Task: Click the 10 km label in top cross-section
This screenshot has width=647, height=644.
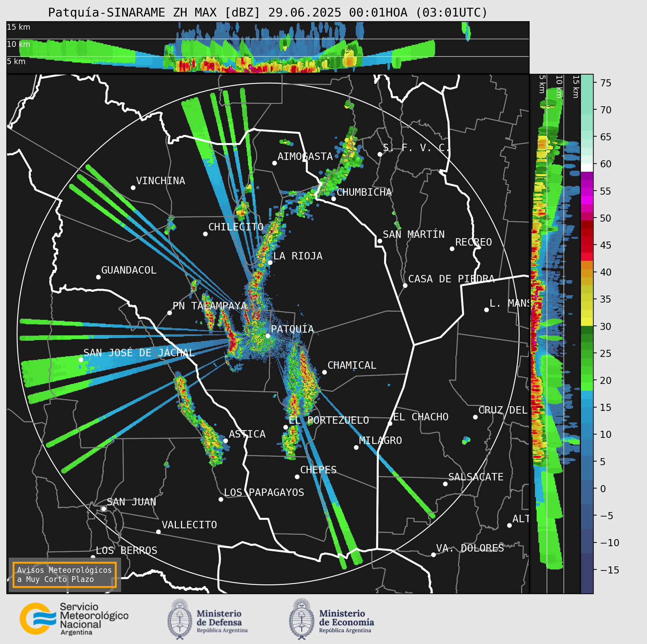Action: point(19,44)
